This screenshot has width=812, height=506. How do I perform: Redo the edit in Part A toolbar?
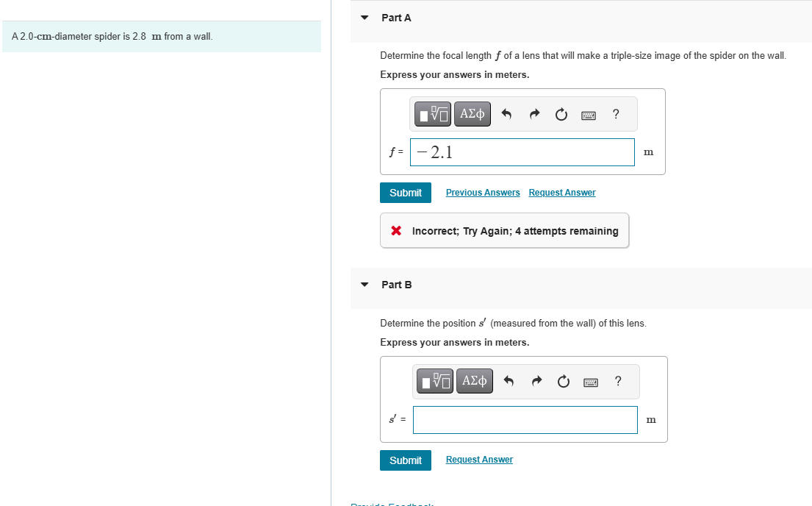(534, 114)
